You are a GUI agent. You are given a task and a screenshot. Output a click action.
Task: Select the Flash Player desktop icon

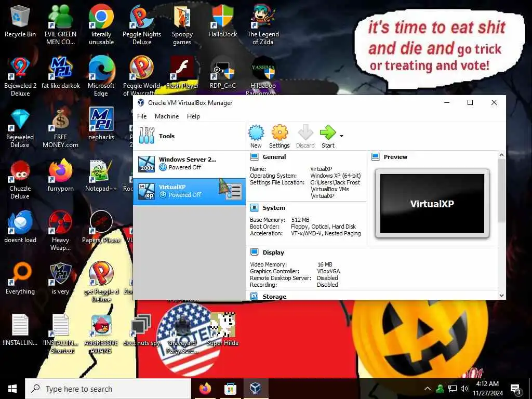click(x=182, y=73)
